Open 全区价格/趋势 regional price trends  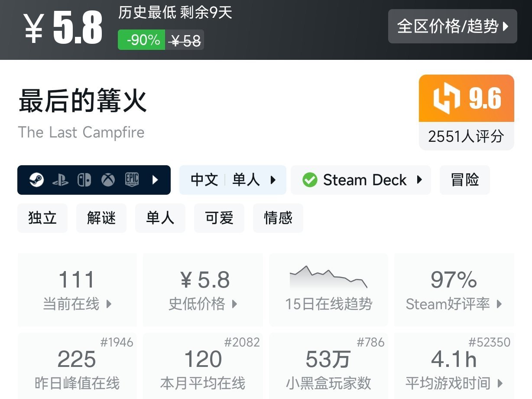point(452,26)
